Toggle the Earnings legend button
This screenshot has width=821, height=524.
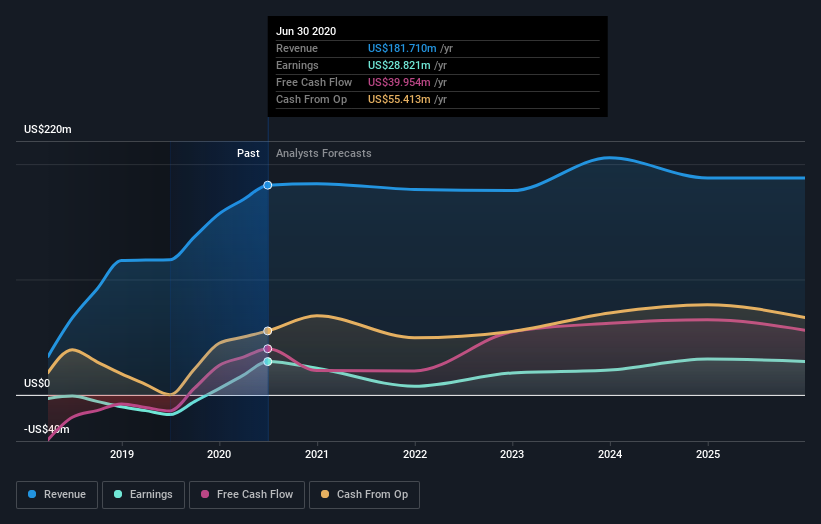click(x=143, y=495)
